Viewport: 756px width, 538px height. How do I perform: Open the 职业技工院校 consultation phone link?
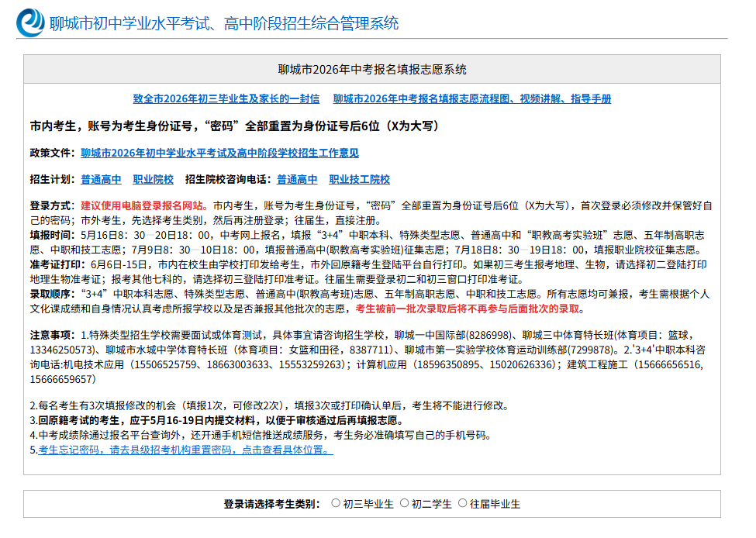point(359,179)
